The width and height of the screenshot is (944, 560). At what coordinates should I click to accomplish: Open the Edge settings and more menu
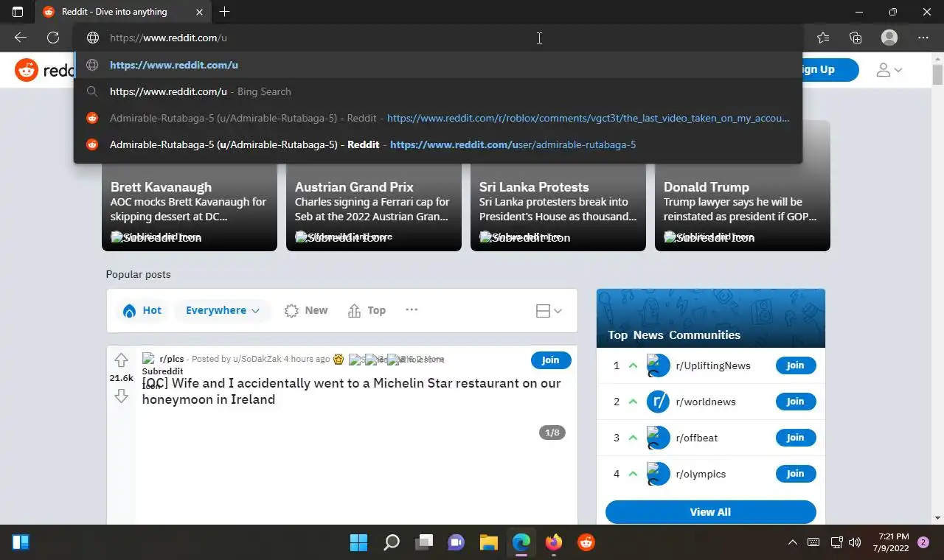pyautogui.click(x=923, y=38)
